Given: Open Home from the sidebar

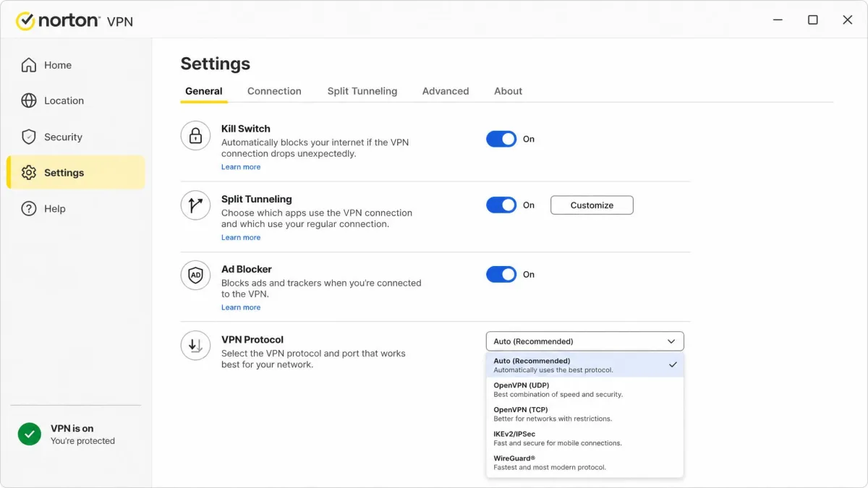Looking at the screenshot, I should click(x=75, y=65).
